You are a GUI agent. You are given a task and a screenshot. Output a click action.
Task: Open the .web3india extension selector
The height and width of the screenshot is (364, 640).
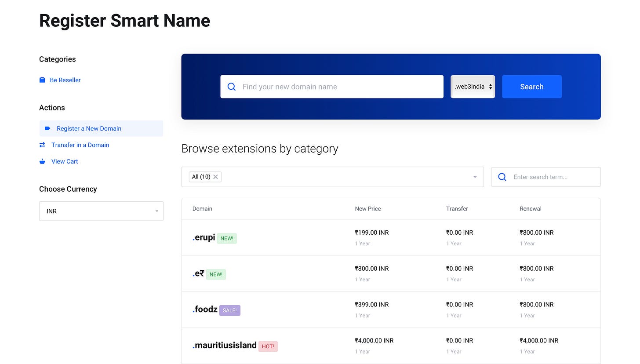(x=473, y=87)
